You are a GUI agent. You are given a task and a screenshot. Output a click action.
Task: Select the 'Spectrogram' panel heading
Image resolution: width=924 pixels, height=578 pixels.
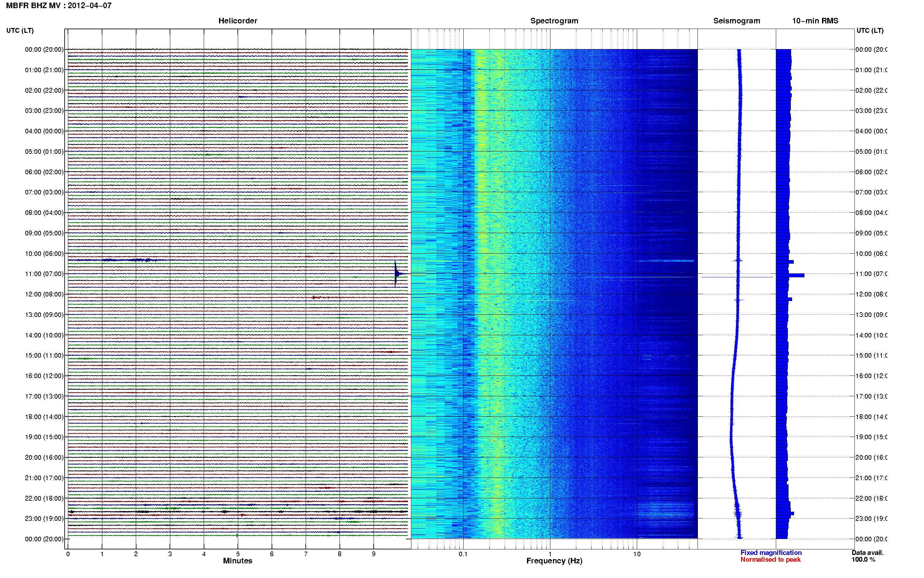pos(554,21)
